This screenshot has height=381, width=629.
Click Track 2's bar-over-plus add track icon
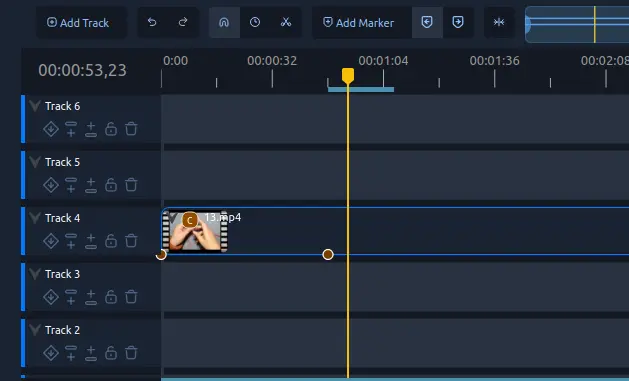tap(71, 353)
